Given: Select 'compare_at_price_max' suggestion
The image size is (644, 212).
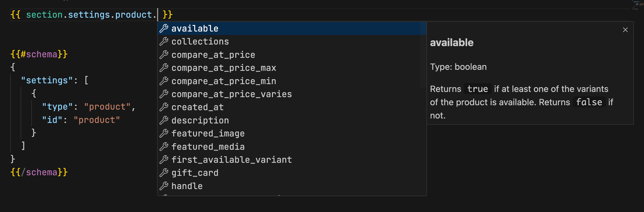Looking at the screenshot, I should (224, 68).
